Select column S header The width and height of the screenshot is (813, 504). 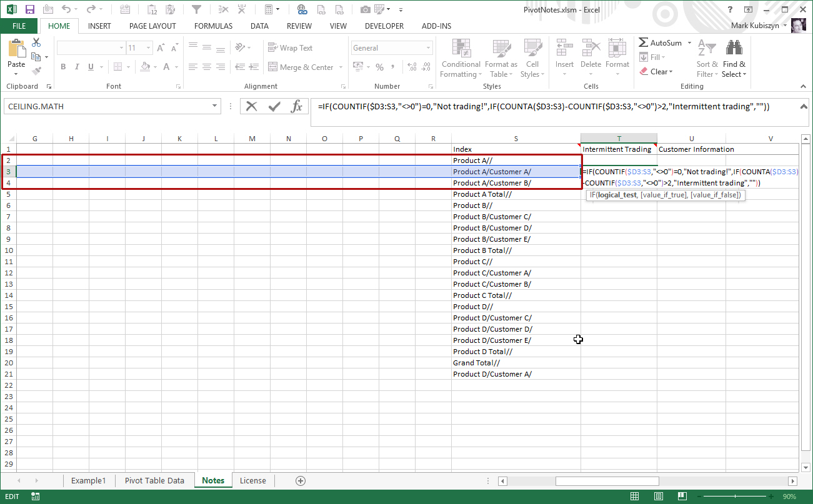[x=516, y=139]
